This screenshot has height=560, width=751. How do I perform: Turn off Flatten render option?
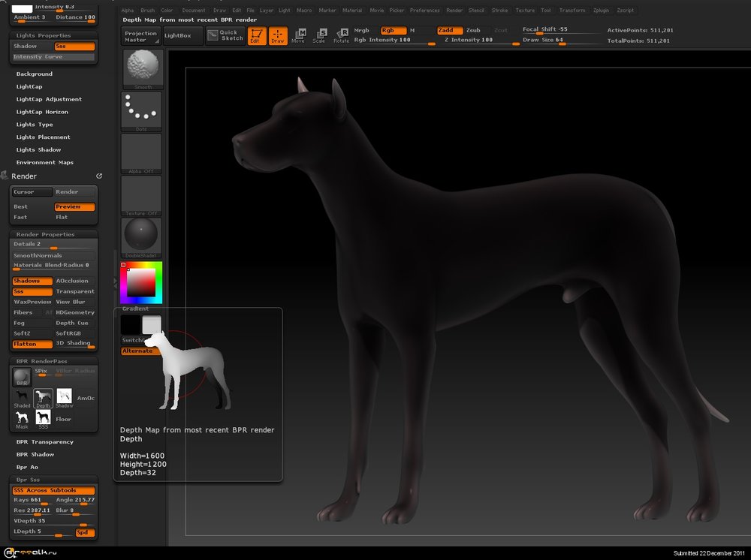point(32,344)
